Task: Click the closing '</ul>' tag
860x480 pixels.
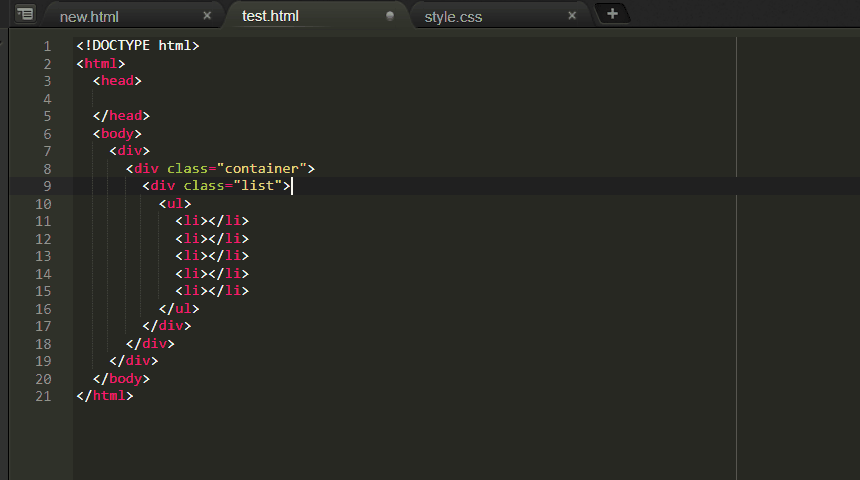Action: click(x=179, y=309)
